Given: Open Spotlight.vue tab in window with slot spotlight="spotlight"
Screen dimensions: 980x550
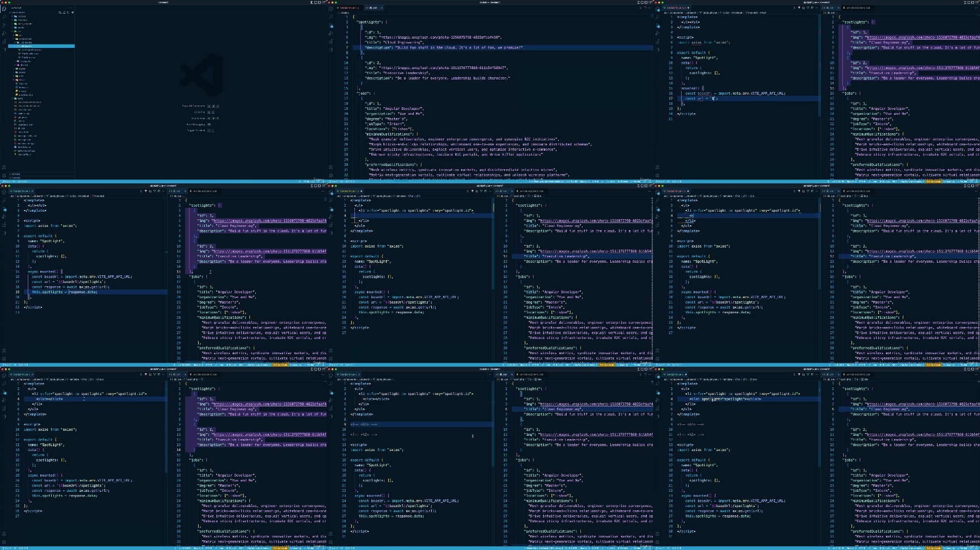Looking at the screenshot, I should [x=675, y=374].
